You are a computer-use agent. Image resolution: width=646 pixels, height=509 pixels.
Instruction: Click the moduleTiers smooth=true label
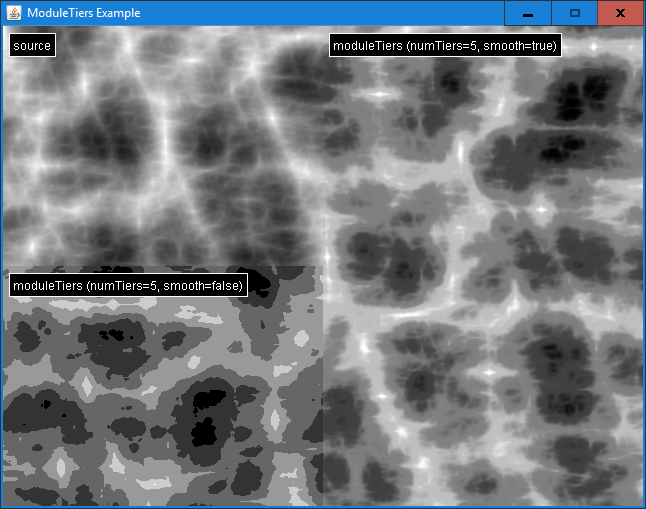point(445,46)
